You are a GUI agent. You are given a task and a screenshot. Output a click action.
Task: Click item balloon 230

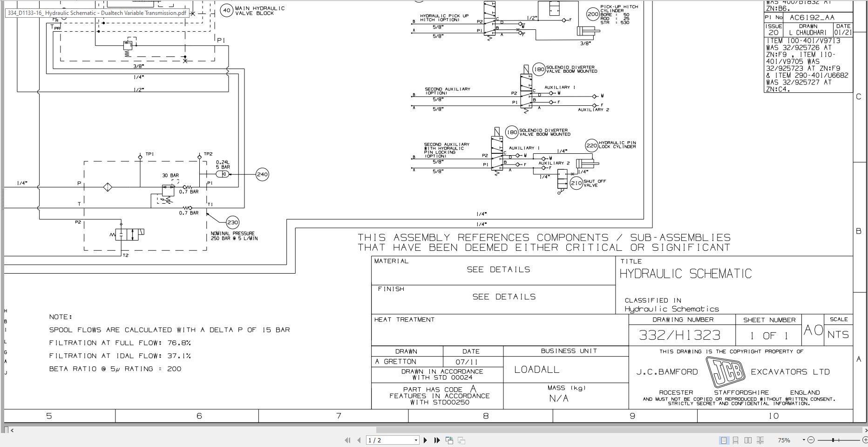232,222
